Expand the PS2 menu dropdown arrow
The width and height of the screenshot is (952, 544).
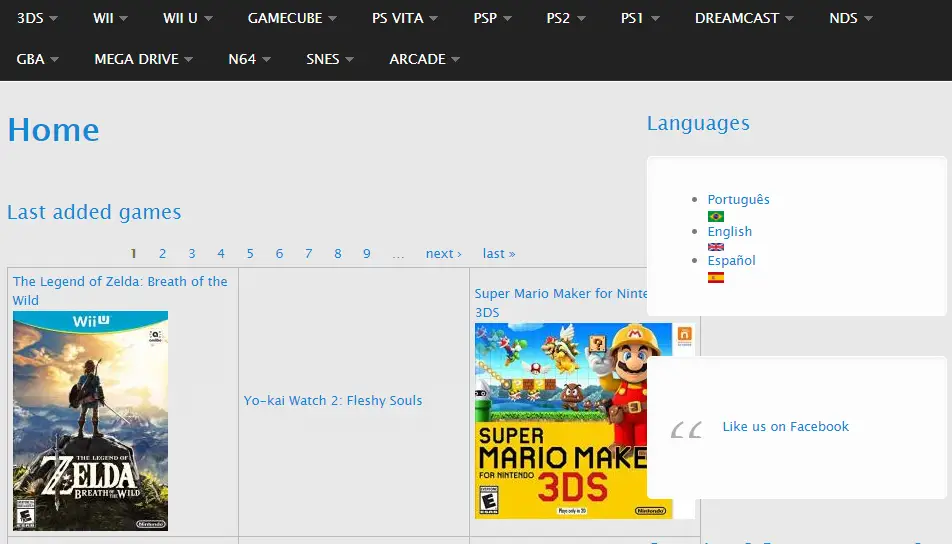581,19
